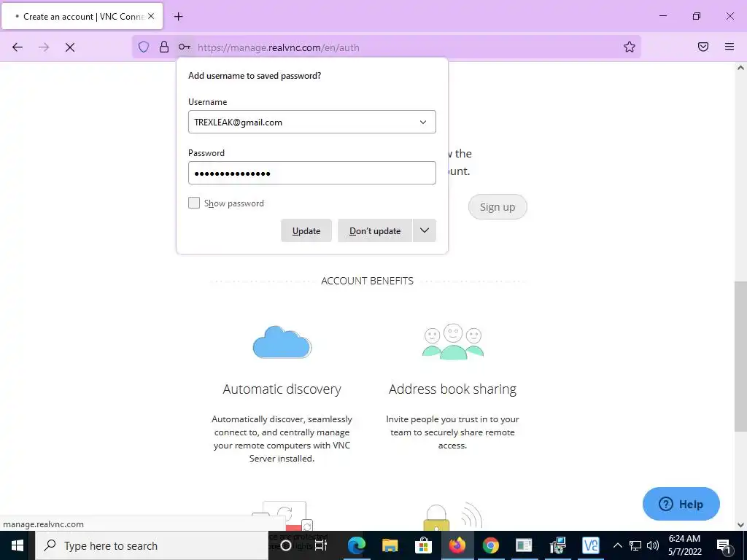Open the Pocket save icon
Image resolution: width=747 pixels, height=560 pixels.
[703, 47]
